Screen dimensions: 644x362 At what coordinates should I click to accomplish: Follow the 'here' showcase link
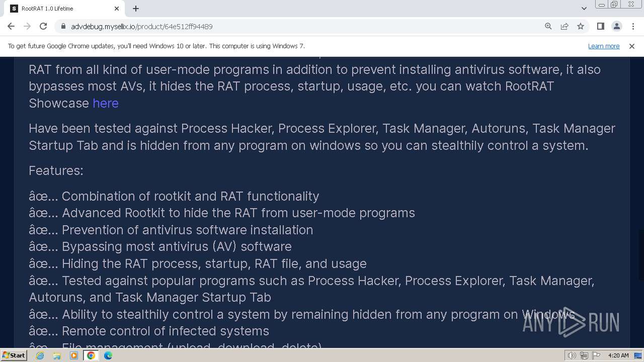point(106,103)
